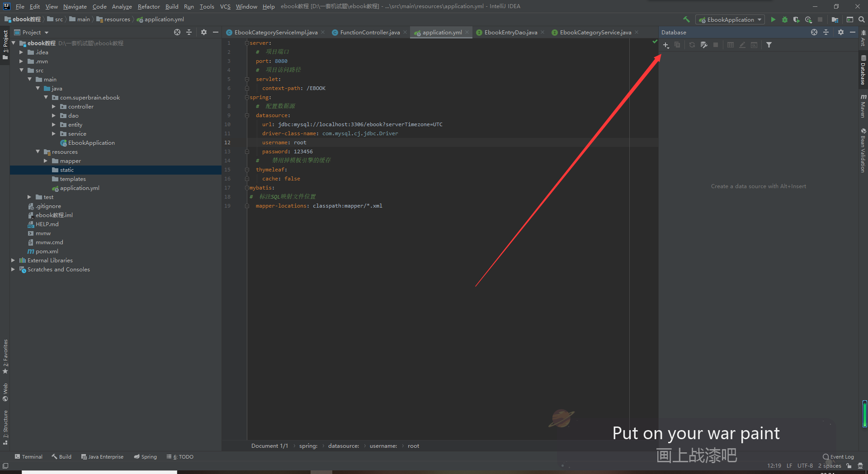
Task: Expand the controller package
Action: [x=54, y=106]
